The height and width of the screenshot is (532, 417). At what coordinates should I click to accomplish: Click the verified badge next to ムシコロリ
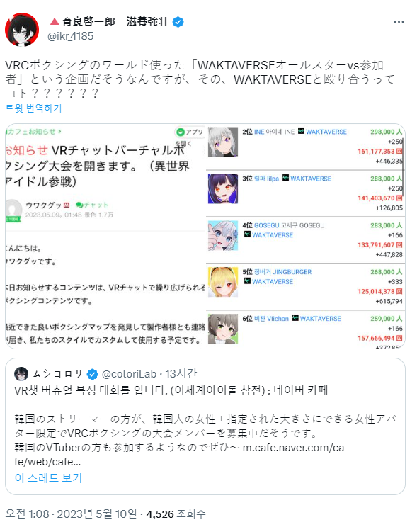(92, 374)
